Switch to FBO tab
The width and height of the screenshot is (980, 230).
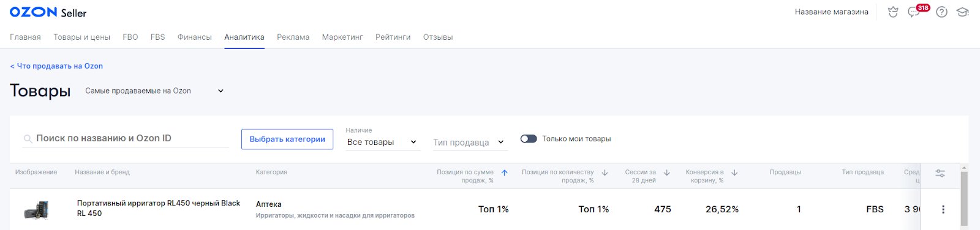click(x=130, y=37)
